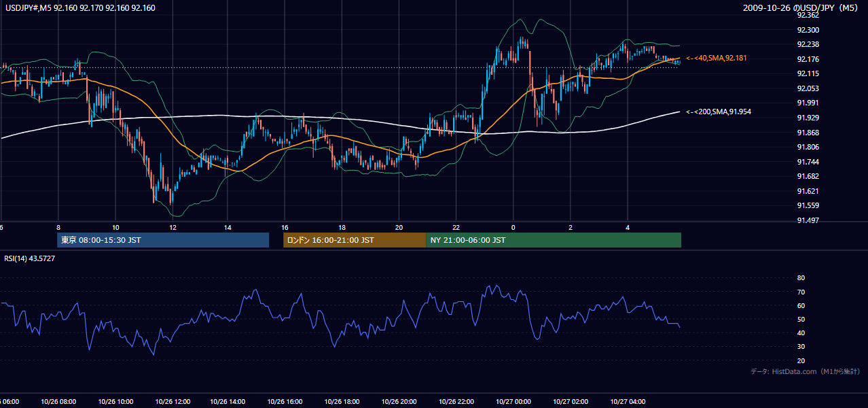Click the 10/27 04:00 time axis label
The width and height of the screenshot is (868, 408).
point(627,402)
